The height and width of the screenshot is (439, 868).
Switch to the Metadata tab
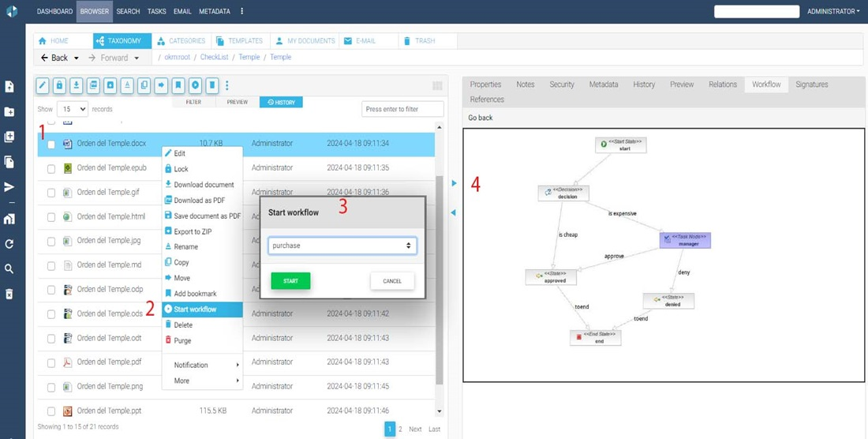point(603,84)
